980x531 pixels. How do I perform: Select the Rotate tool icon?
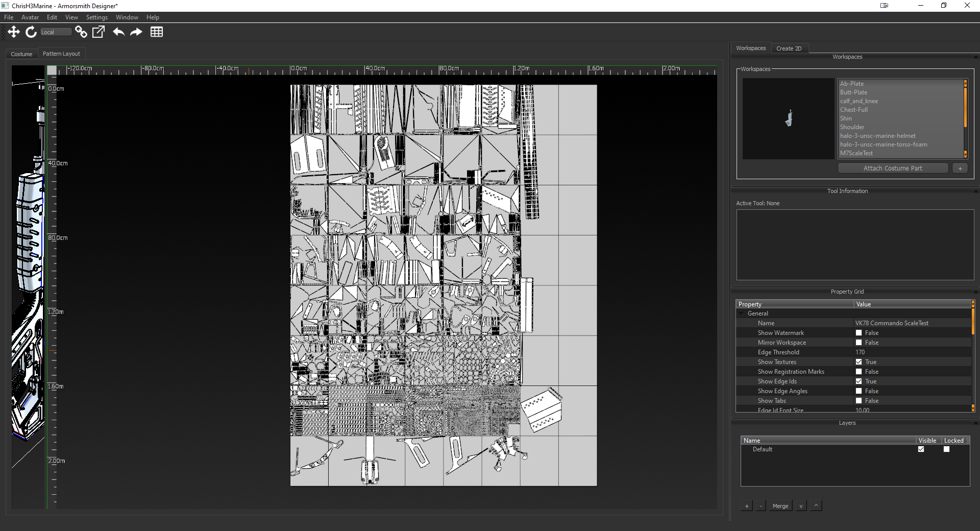coord(31,32)
